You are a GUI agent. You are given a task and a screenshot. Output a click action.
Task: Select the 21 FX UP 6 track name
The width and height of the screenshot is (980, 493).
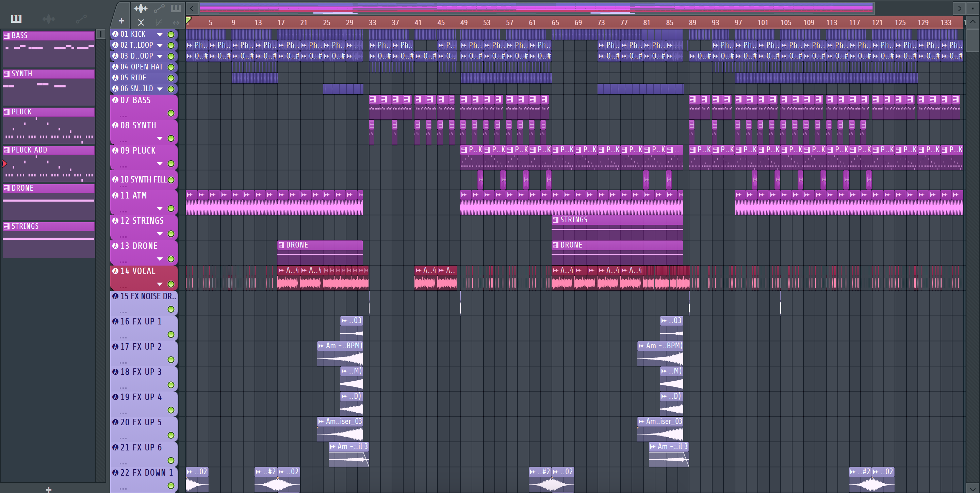pyautogui.click(x=141, y=447)
